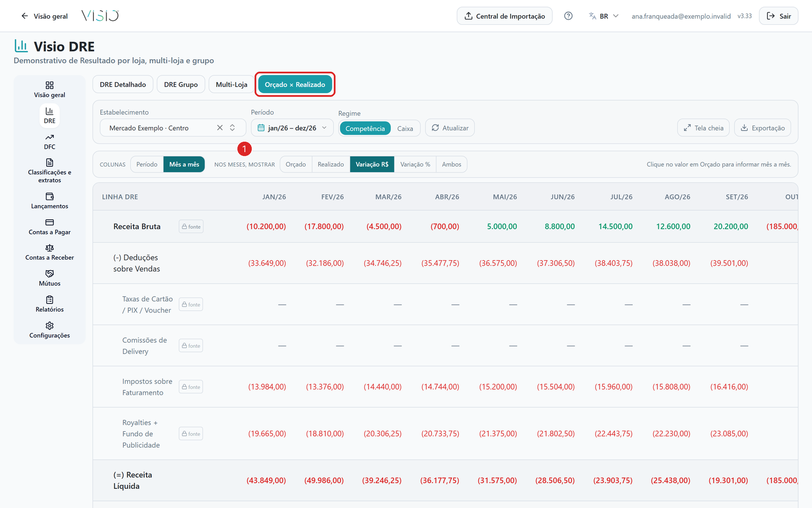This screenshot has height=508, width=812.
Task: Click fonte lock on Comissões de Delivery
Action: pyautogui.click(x=191, y=345)
